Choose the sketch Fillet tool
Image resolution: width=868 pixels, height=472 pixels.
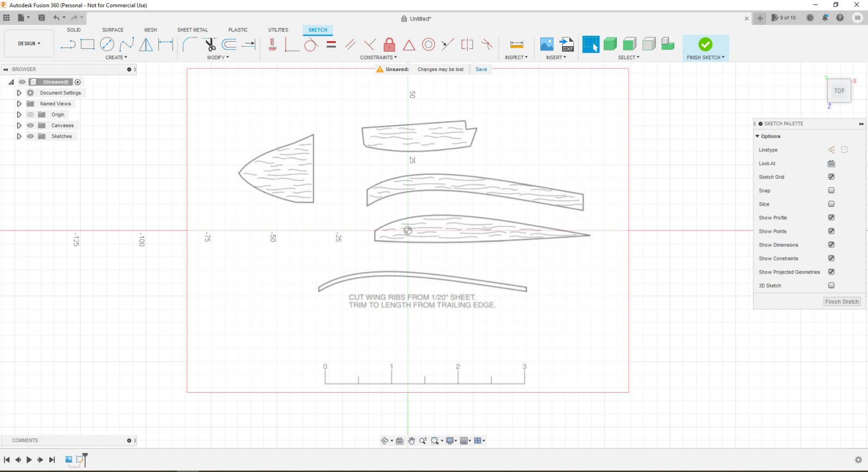pyautogui.click(x=190, y=44)
